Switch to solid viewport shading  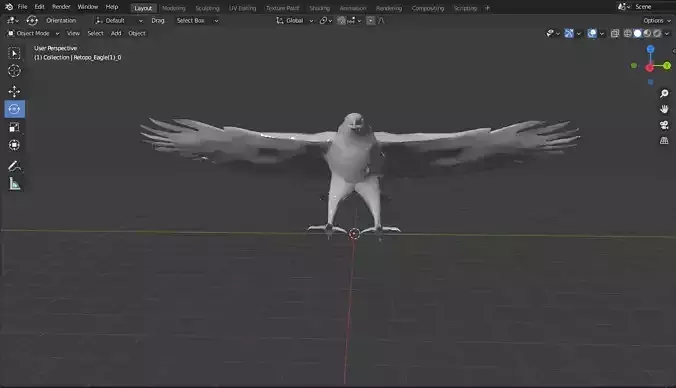point(637,33)
